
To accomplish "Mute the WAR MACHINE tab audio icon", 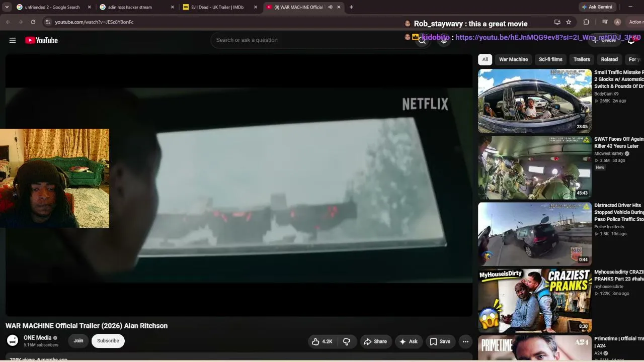I will (330, 7).
